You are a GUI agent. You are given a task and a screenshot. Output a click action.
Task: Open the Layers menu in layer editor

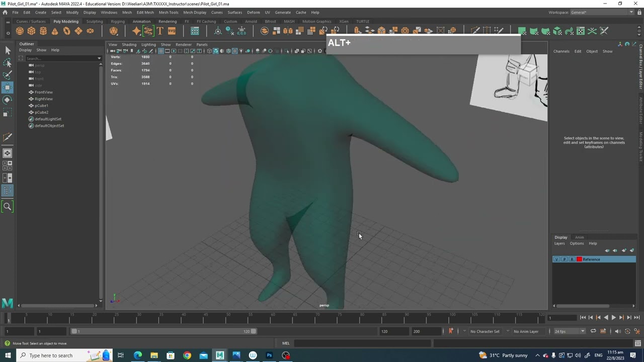point(559,243)
